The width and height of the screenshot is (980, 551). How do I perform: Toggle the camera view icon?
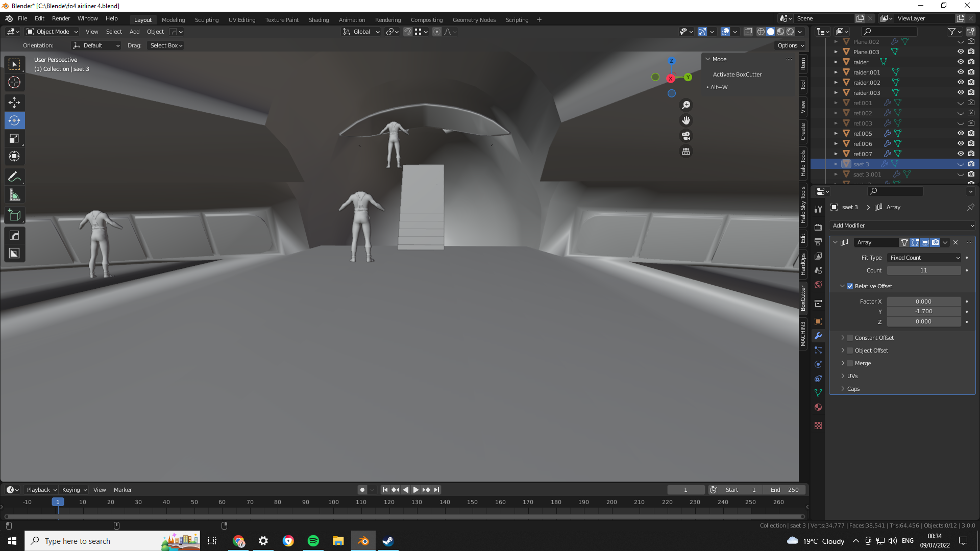coord(686,136)
